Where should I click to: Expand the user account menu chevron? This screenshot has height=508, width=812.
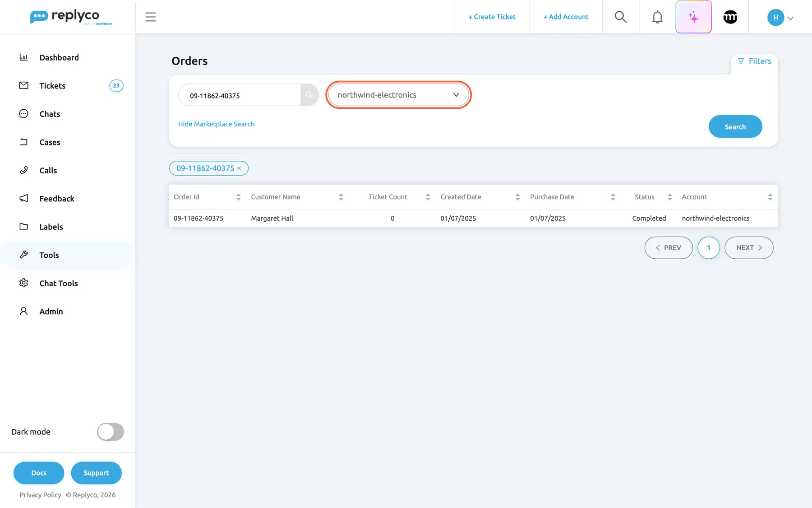(x=790, y=19)
